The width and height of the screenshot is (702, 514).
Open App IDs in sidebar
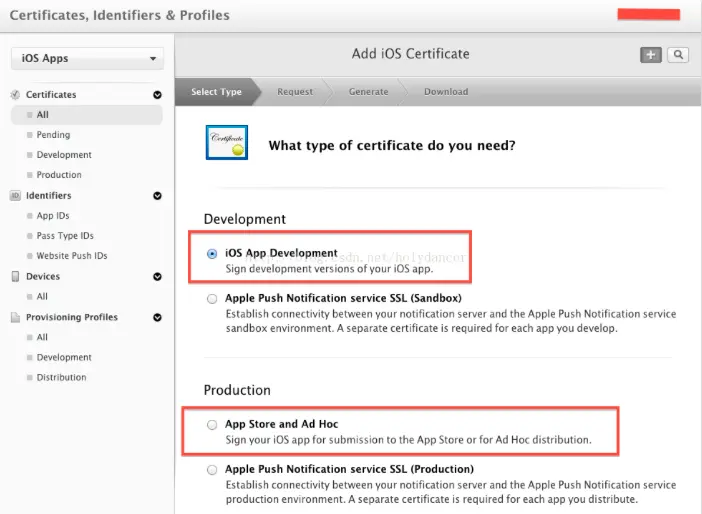[x=53, y=216]
